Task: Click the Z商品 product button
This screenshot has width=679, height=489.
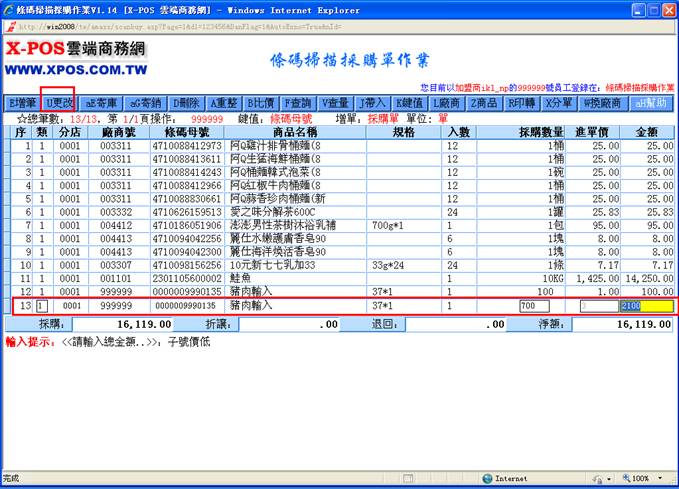Action: click(x=485, y=103)
